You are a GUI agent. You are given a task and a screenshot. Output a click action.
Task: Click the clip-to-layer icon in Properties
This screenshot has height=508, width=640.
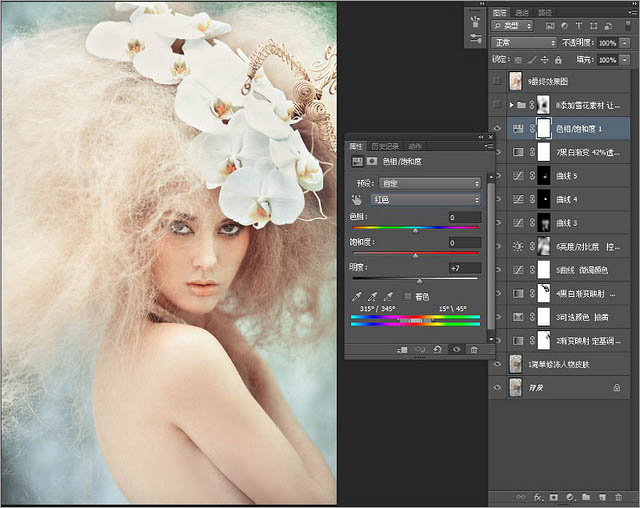(402, 350)
